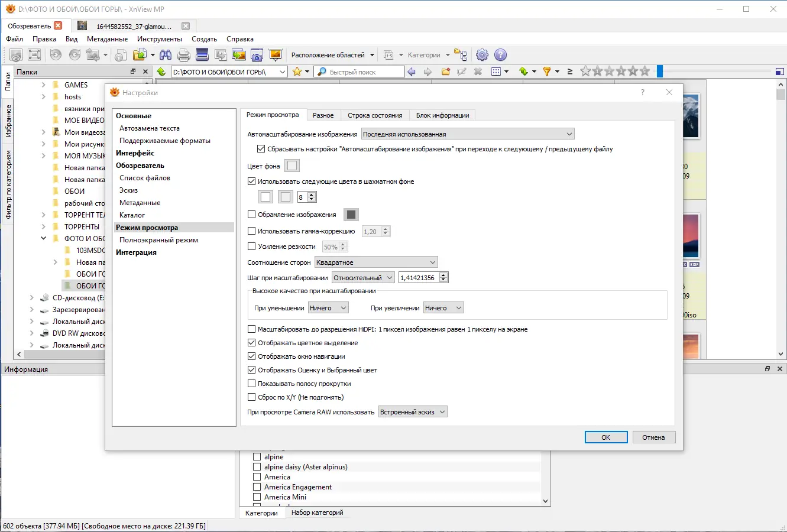Open 'Список файлов' settings section
The width and height of the screenshot is (787, 532).
145,178
